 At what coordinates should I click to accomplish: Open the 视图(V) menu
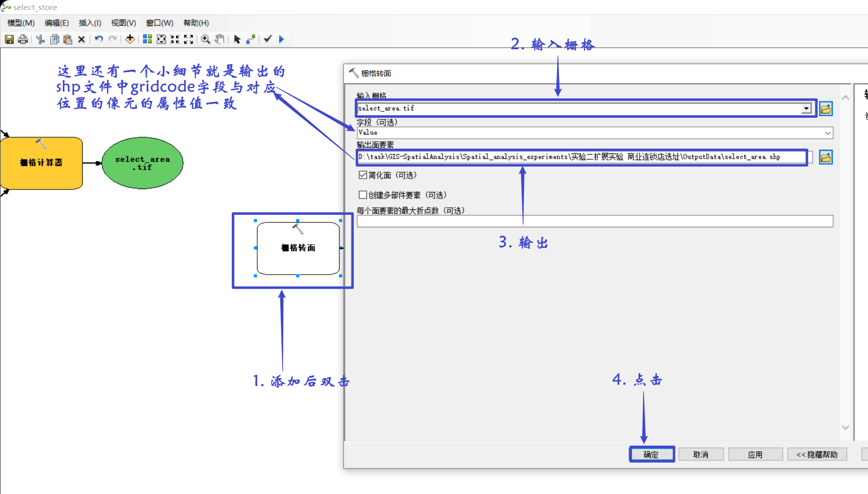pos(122,22)
